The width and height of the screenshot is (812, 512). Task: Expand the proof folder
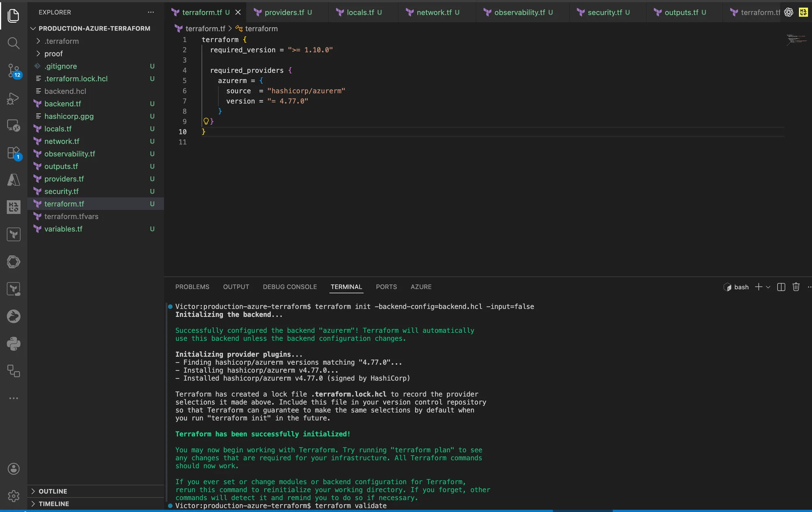96,54
